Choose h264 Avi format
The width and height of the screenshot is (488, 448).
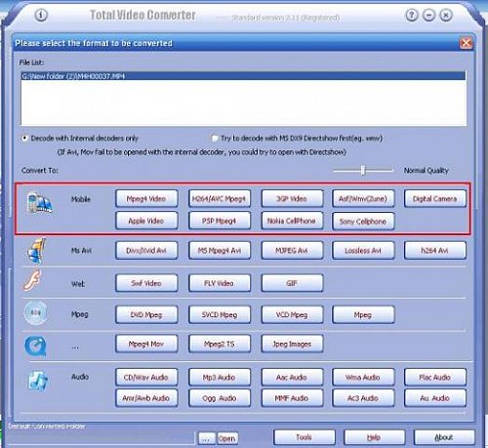coord(435,251)
